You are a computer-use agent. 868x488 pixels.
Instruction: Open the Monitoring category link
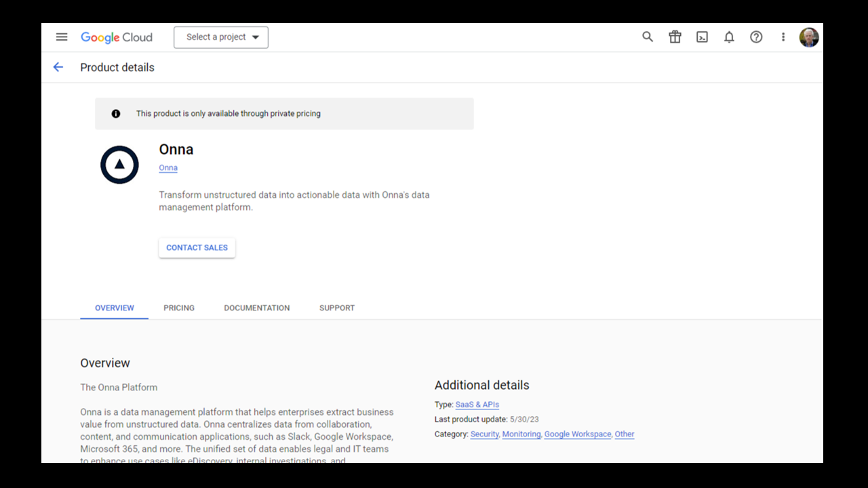point(521,434)
